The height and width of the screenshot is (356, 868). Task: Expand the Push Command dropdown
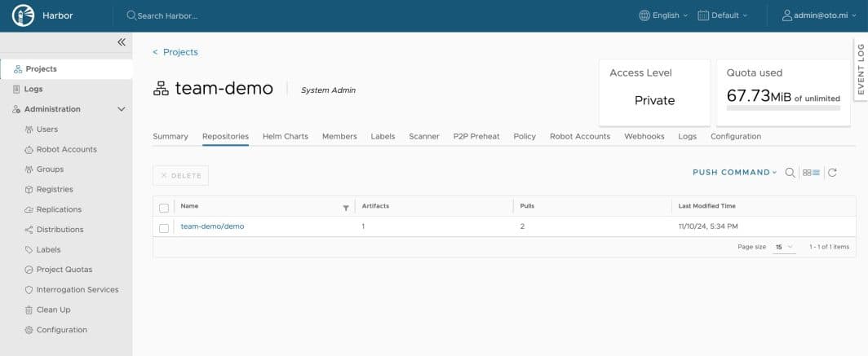734,173
